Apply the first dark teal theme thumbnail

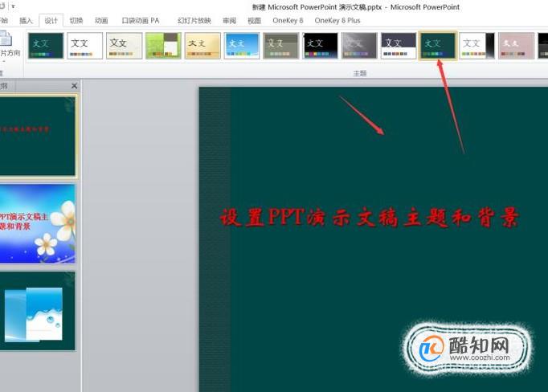point(46,46)
